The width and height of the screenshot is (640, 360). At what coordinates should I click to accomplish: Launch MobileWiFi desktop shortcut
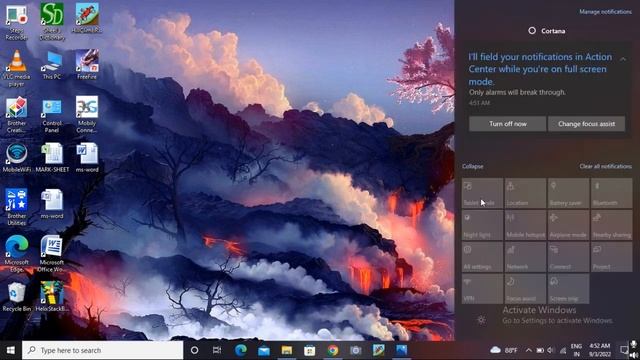16,158
